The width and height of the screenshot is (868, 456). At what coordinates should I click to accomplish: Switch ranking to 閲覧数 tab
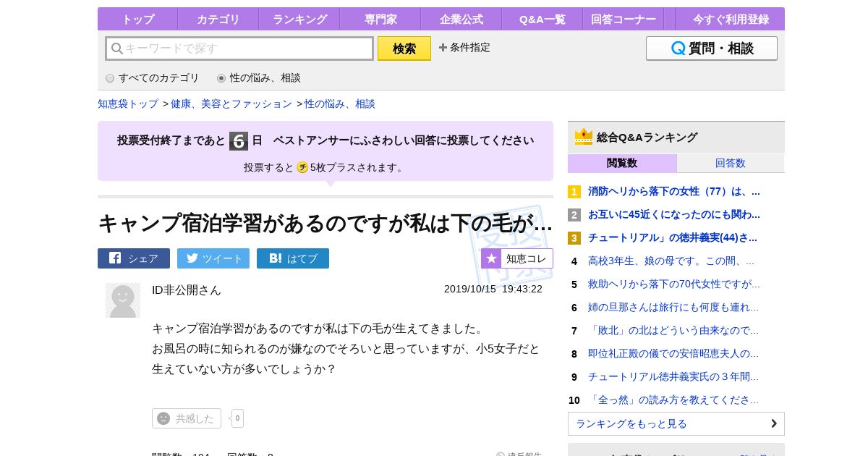coord(622,164)
